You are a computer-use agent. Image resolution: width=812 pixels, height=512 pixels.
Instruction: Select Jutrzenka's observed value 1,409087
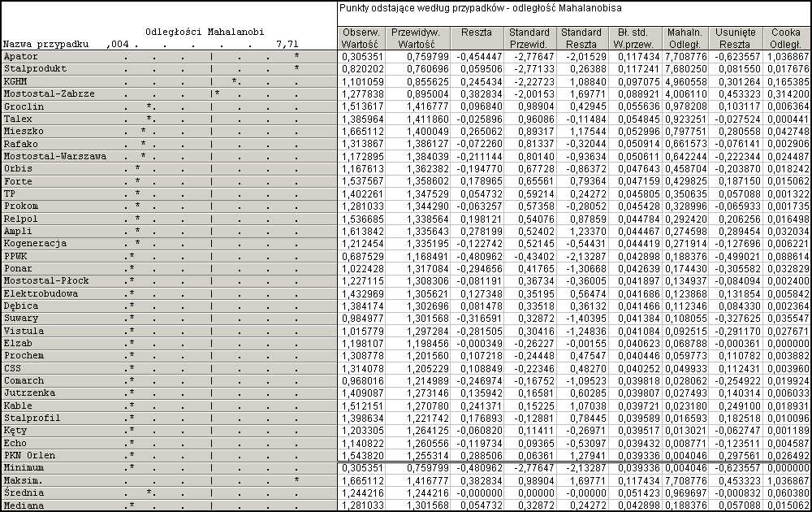362,393
